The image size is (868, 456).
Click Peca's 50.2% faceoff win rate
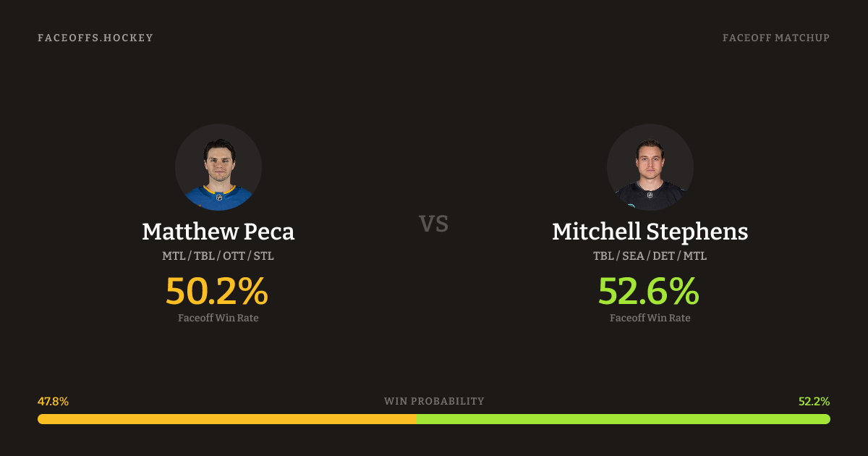[217, 292]
